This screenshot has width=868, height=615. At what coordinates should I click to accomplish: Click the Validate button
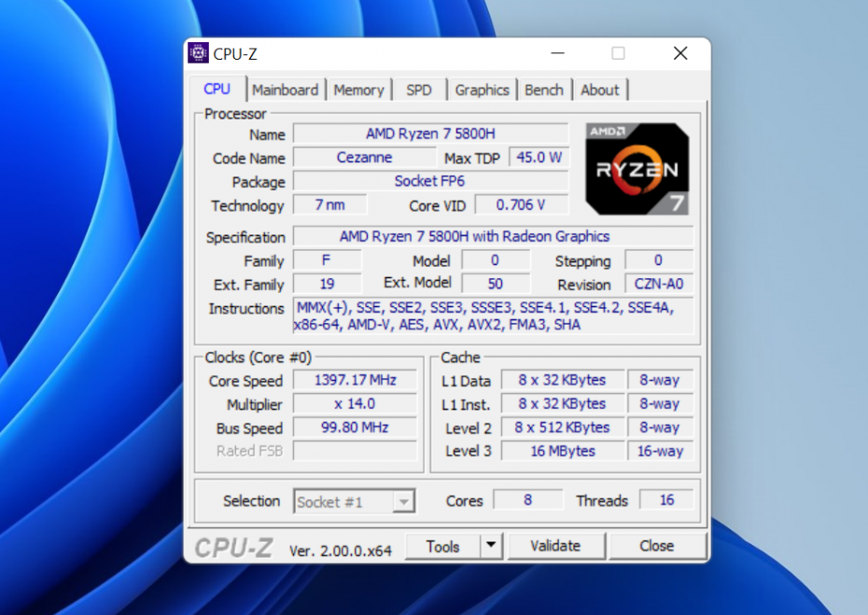pyautogui.click(x=555, y=546)
